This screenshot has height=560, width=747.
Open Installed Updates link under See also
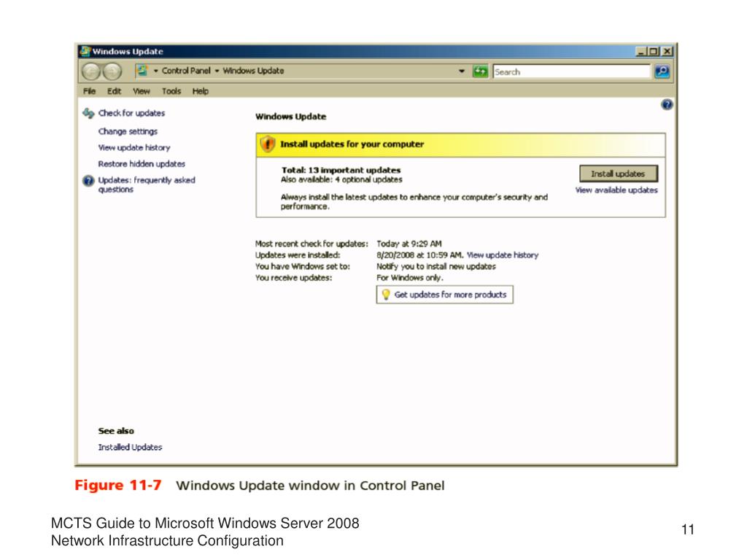pos(130,447)
